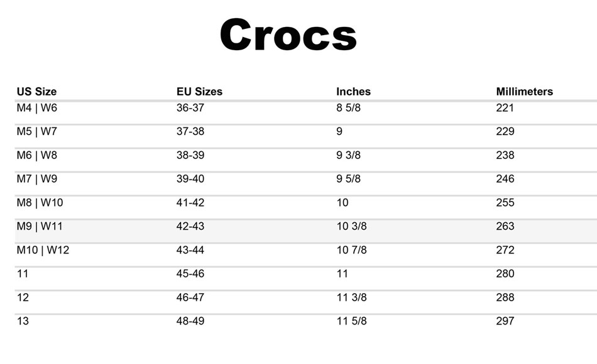
Task: Select the M5 | W7 size row
Action: (x=306, y=136)
